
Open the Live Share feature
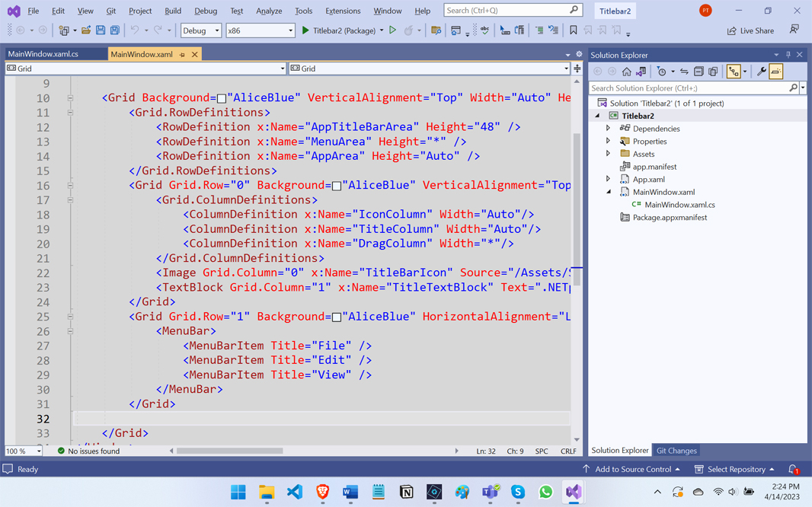tap(750, 30)
